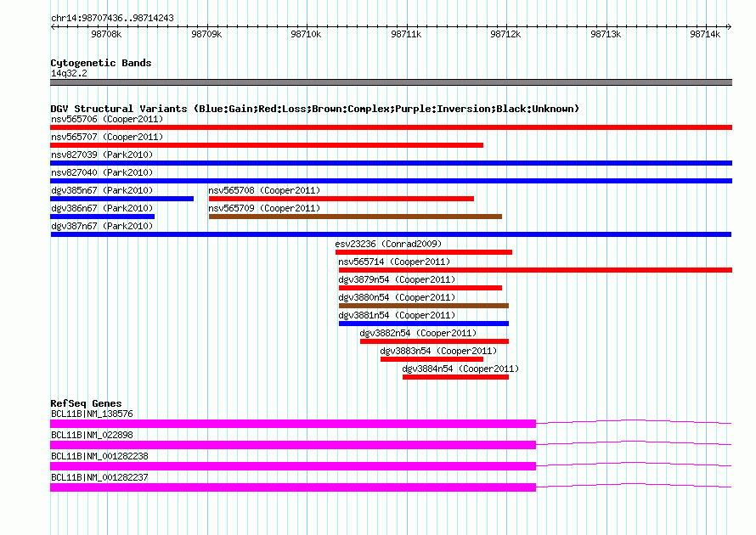Select the 98710k ruler tick label
Viewport: 756px width, 535px height.
coord(306,34)
